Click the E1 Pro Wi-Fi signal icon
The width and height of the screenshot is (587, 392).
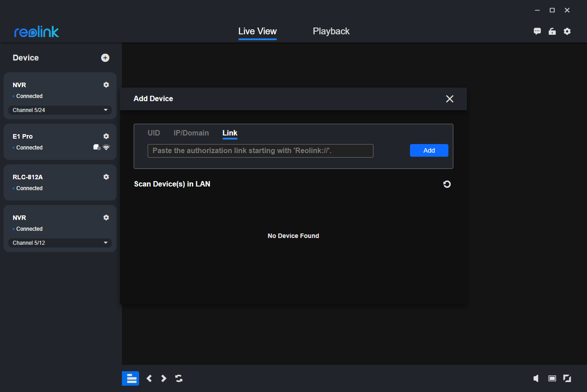tap(106, 147)
